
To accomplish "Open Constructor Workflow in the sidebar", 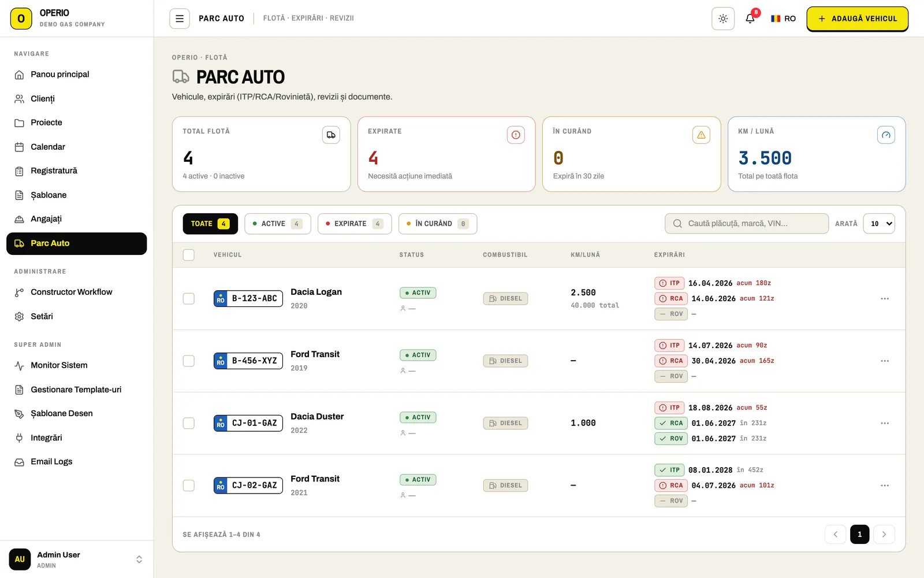I will [77, 292].
